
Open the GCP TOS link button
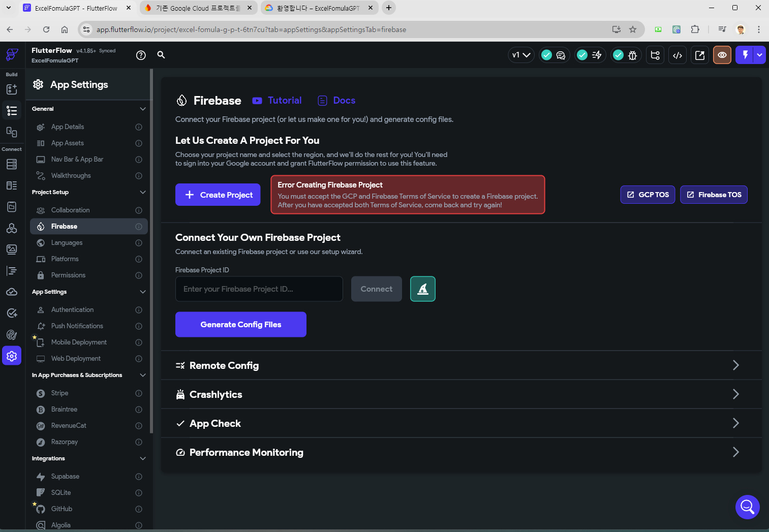648,195
